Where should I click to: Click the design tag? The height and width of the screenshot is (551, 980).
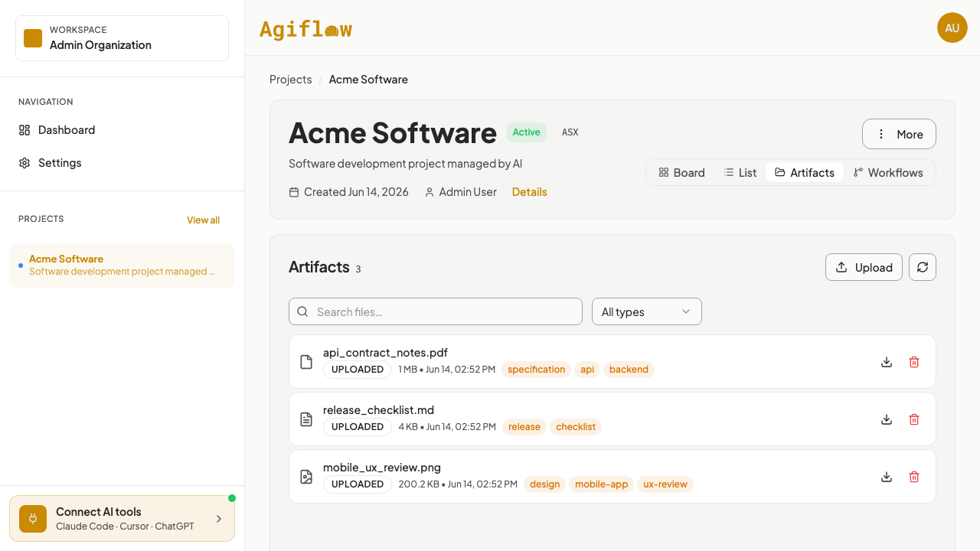544,484
